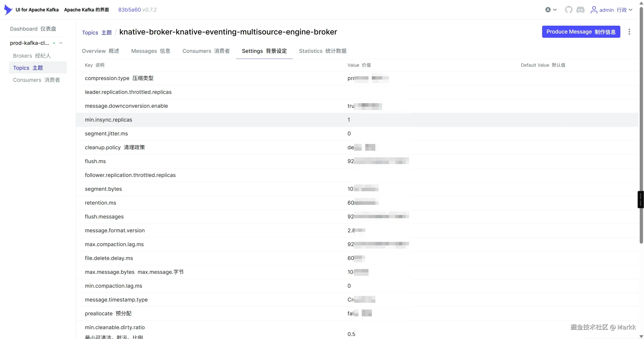Select the flush.ms row key
The height and width of the screenshot is (339, 644).
pyautogui.click(x=95, y=161)
